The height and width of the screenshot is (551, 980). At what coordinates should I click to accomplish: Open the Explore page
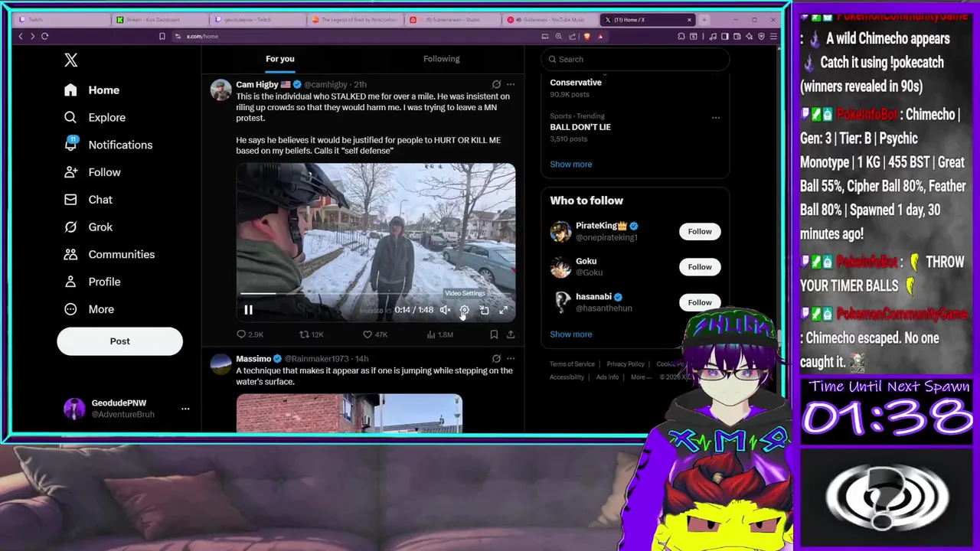[95, 117]
